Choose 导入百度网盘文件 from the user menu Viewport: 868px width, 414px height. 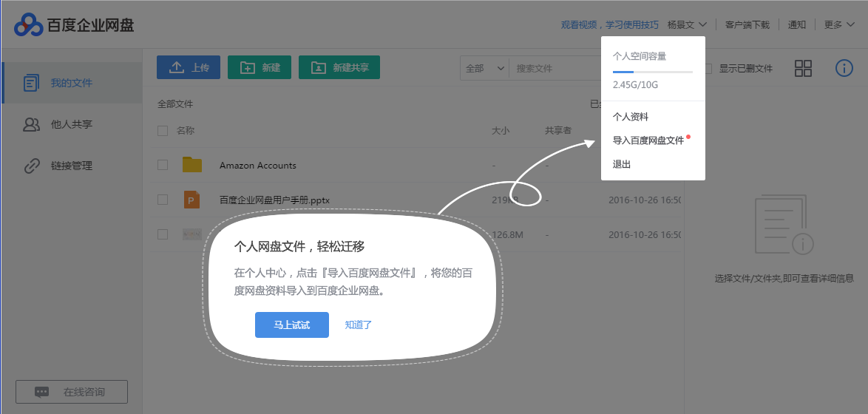point(648,140)
